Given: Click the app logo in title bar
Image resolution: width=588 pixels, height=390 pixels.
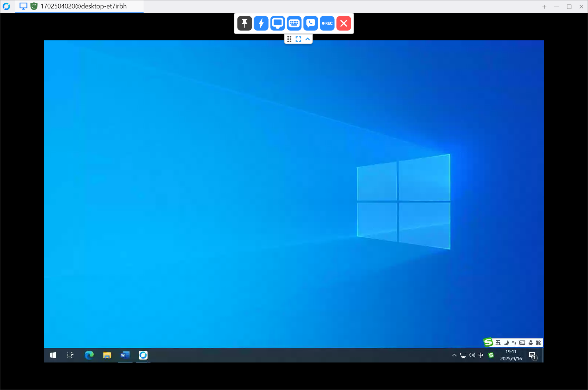Looking at the screenshot, I should (x=6, y=6).
